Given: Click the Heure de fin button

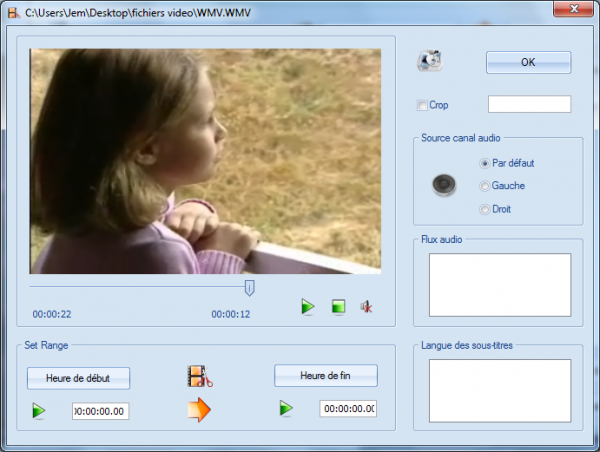Looking at the screenshot, I should point(326,375).
